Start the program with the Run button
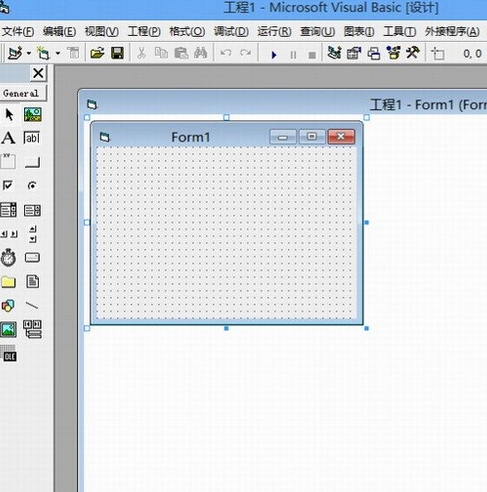The height and width of the screenshot is (492, 487). pyautogui.click(x=274, y=55)
